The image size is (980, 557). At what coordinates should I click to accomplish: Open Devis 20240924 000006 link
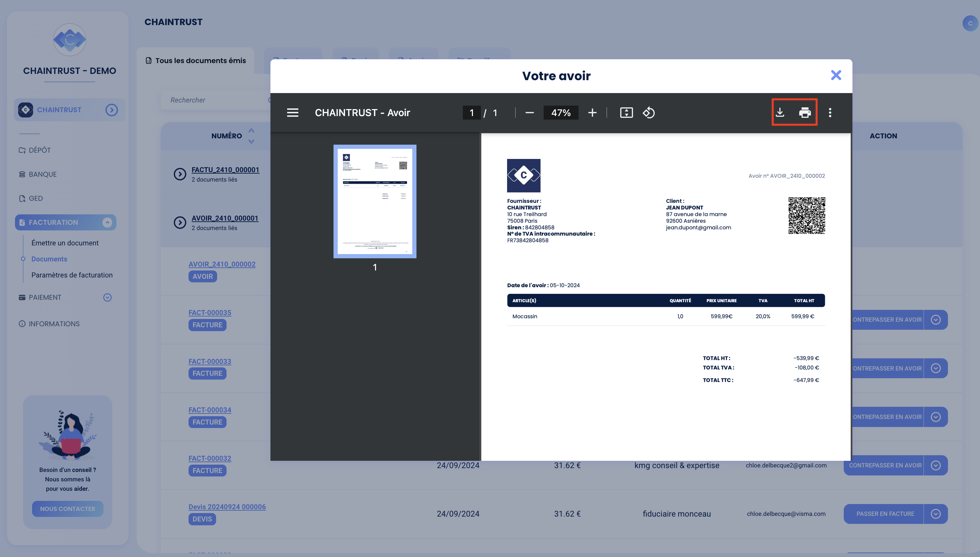(x=227, y=506)
